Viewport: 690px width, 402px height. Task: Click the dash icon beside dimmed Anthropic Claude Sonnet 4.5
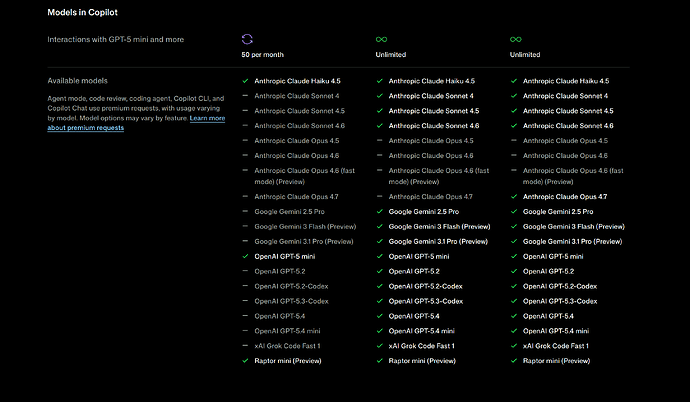coord(245,110)
